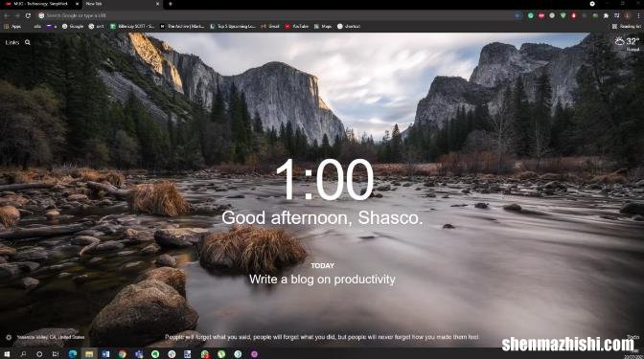Viewport: 644px width, 359px height.
Task: Open Microsoft Teams from taskbar
Action: click(x=139, y=354)
